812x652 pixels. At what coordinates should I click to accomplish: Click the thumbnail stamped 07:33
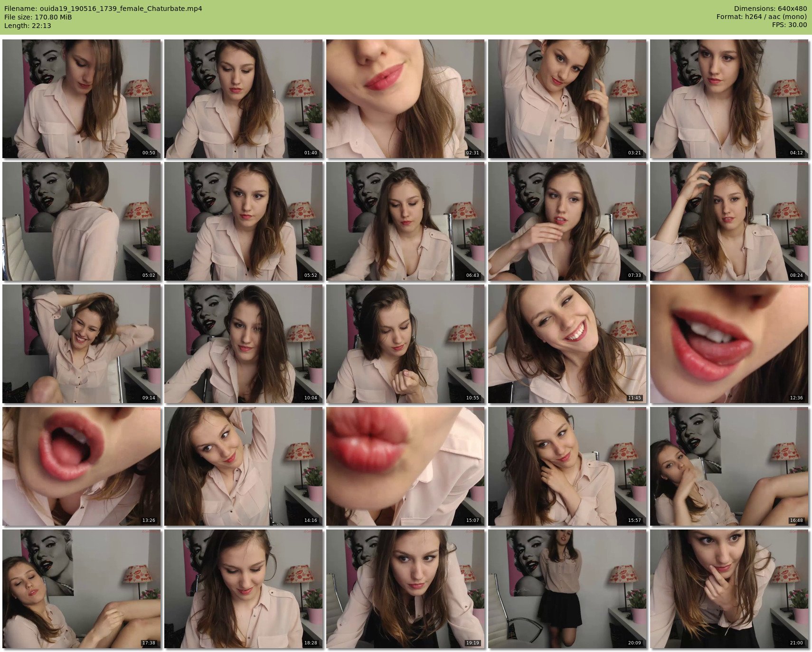tap(567, 221)
